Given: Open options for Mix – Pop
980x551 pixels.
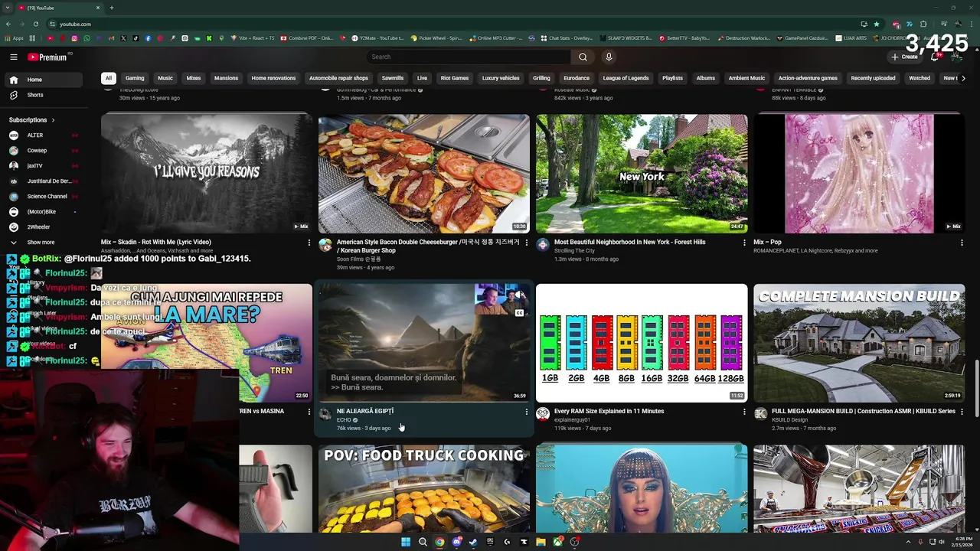Looking at the screenshot, I should pos(962,243).
